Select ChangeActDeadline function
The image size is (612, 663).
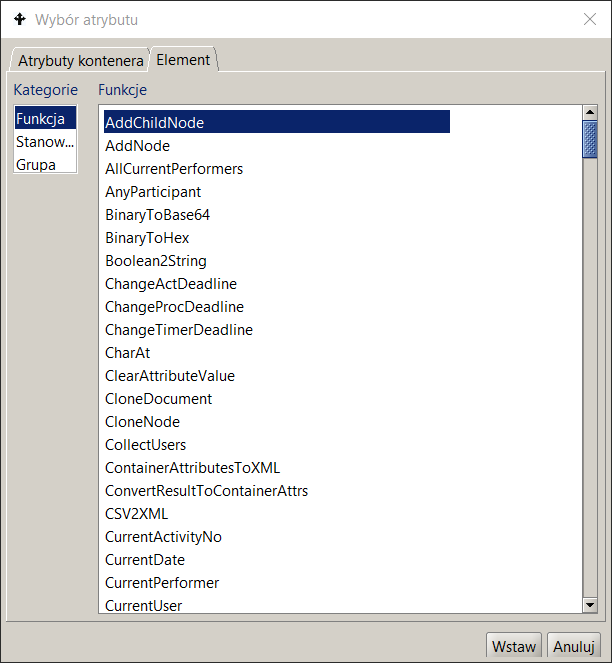pyautogui.click(x=171, y=284)
